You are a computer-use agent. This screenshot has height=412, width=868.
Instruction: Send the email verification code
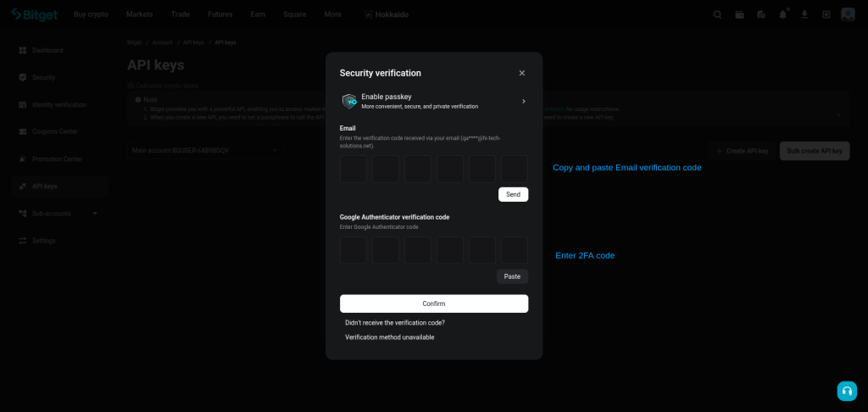point(513,194)
